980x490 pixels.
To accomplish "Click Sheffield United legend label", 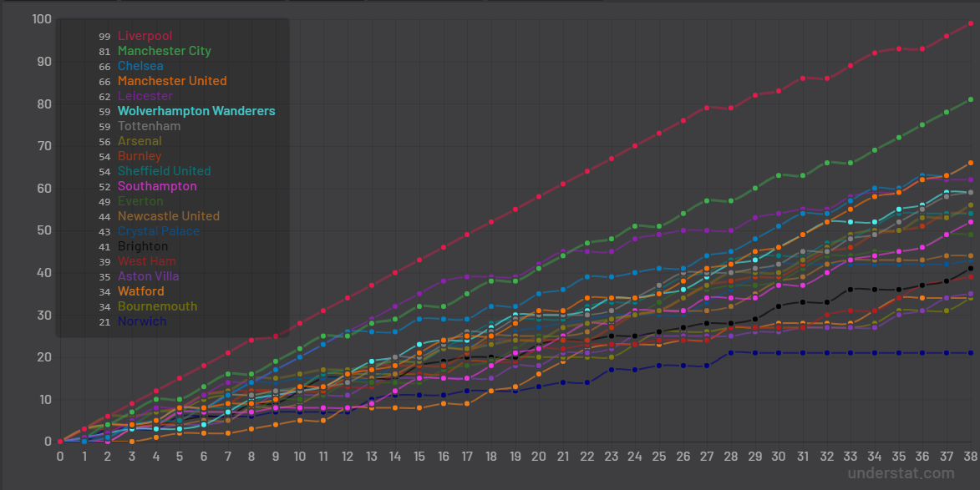I will click(165, 170).
